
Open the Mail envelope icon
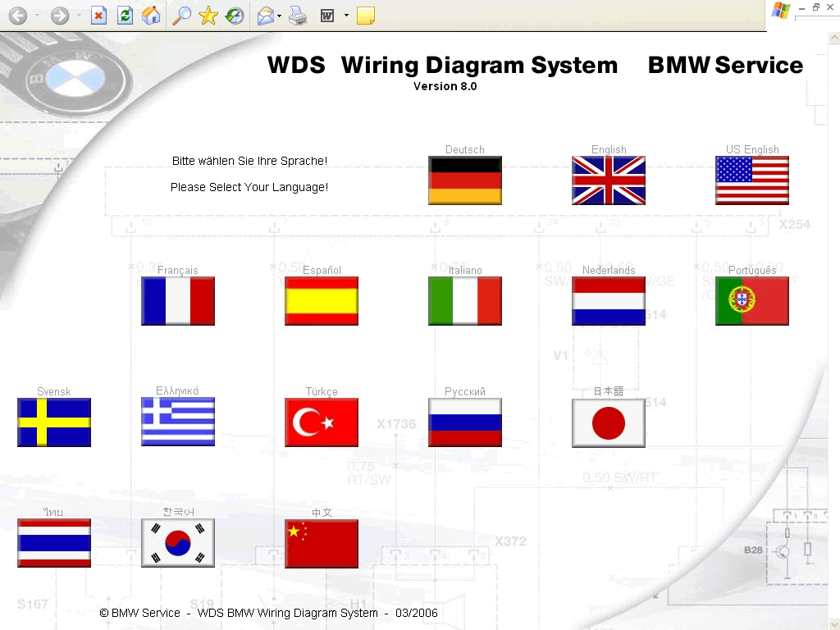(x=266, y=16)
